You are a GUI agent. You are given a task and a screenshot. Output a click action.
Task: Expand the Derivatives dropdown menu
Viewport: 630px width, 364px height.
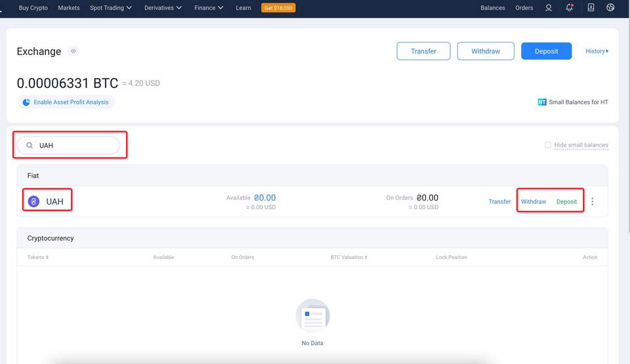(x=164, y=8)
